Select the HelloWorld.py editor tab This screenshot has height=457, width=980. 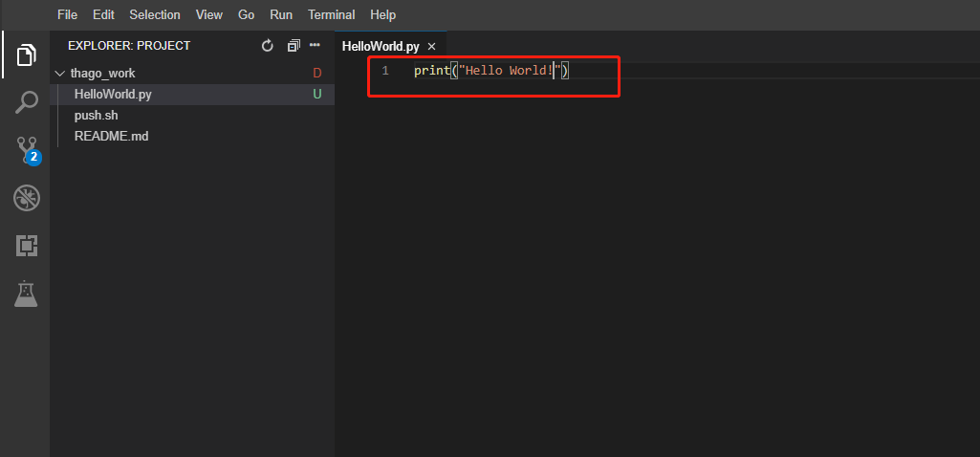coord(381,47)
